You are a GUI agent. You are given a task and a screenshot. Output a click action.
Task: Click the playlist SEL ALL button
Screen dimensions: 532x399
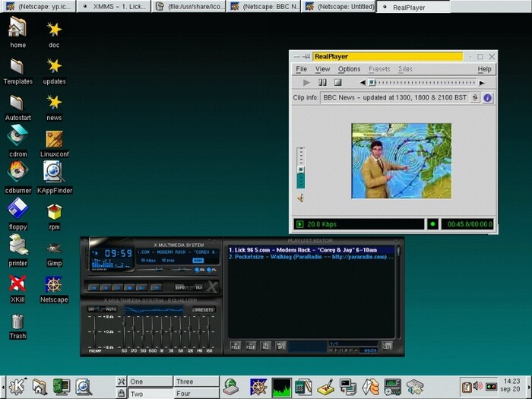pos(266,346)
